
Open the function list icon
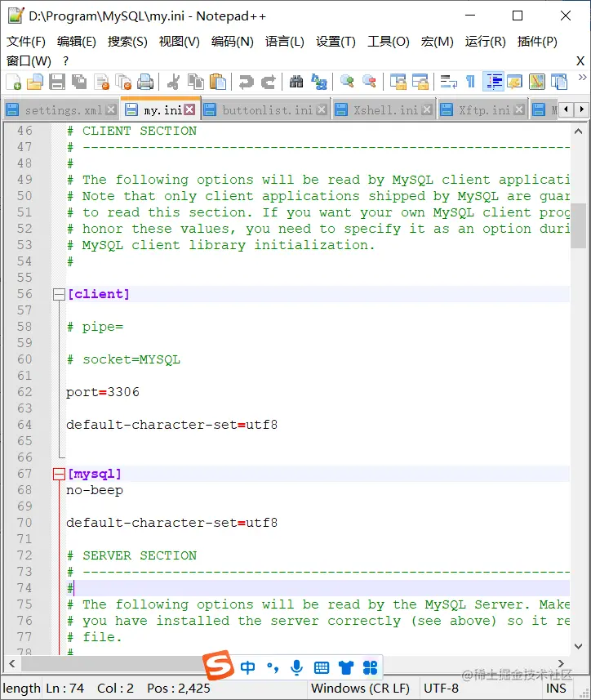(x=559, y=82)
